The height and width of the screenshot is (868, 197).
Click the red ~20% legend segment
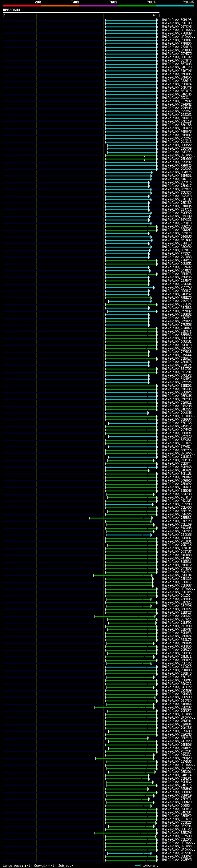(x=22, y=6)
